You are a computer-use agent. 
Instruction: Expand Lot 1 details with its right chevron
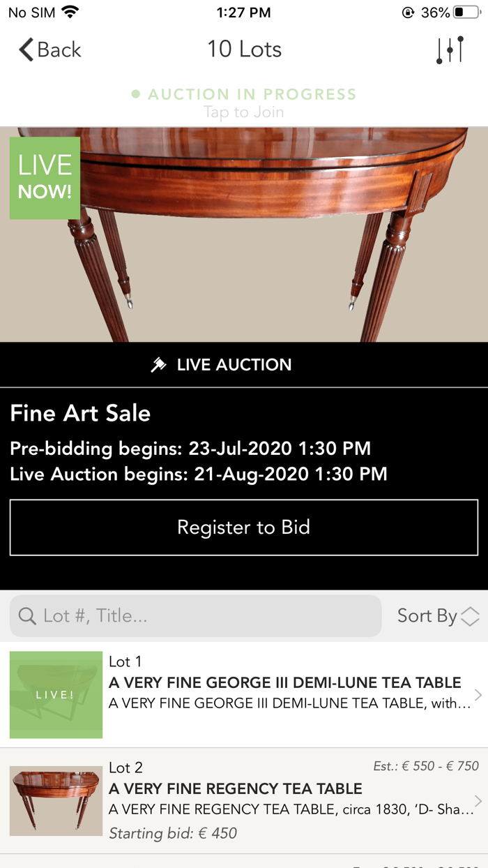[480, 695]
